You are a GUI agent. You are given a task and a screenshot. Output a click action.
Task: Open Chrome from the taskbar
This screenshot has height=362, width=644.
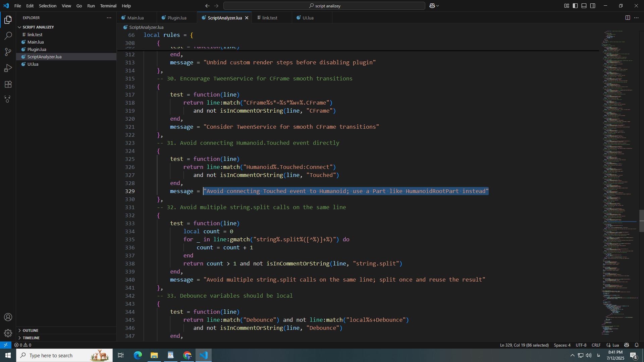tap(187, 355)
